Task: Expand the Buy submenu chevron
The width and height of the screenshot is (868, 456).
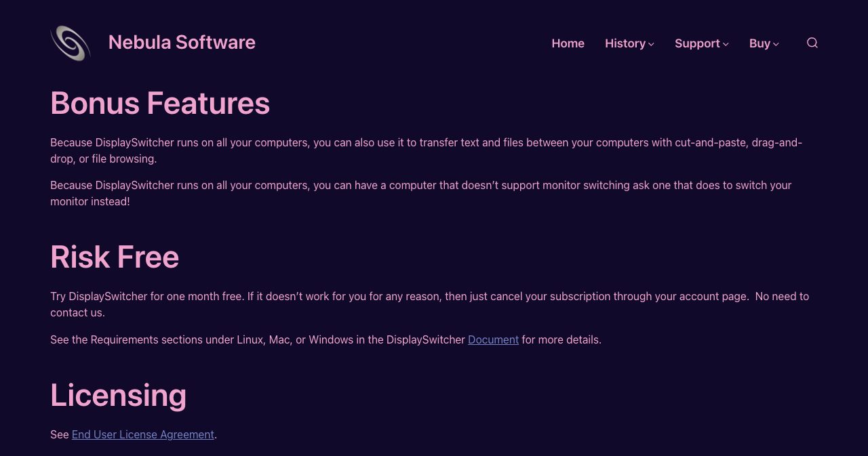Action: coord(776,44)
